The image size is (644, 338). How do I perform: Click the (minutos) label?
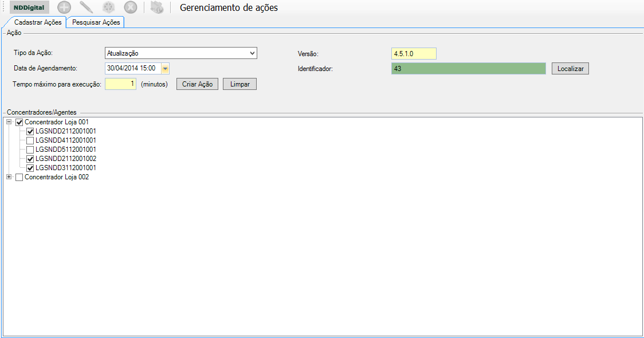[155, 84]
